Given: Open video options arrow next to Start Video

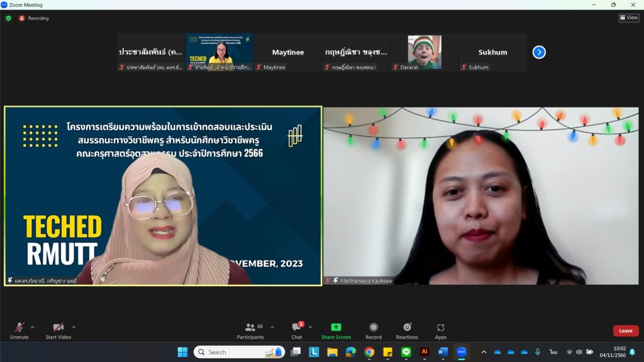Looking at the screenshot, I should pyautogui.click(x=74, y=327).
